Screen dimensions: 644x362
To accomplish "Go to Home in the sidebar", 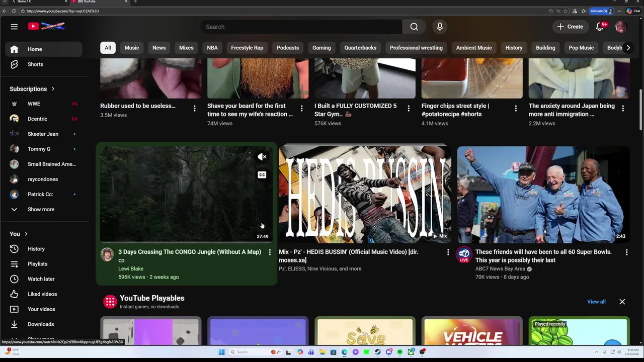I will click(44, 49).
